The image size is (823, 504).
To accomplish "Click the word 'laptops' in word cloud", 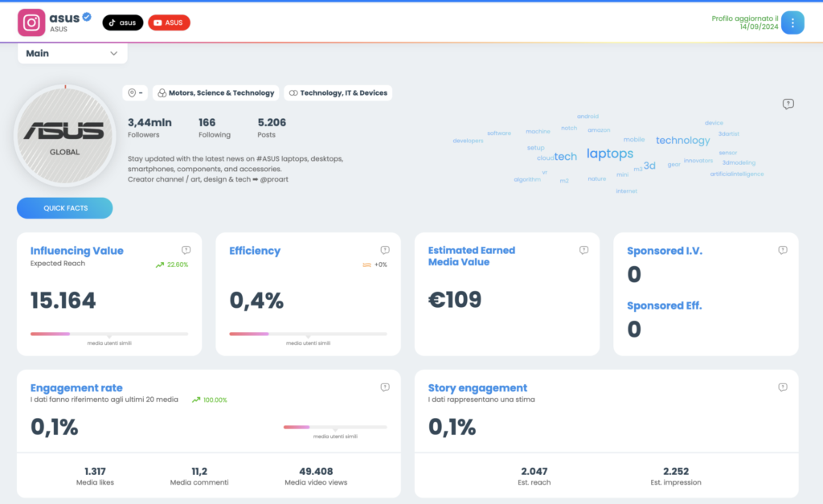I will click(610, 154).
